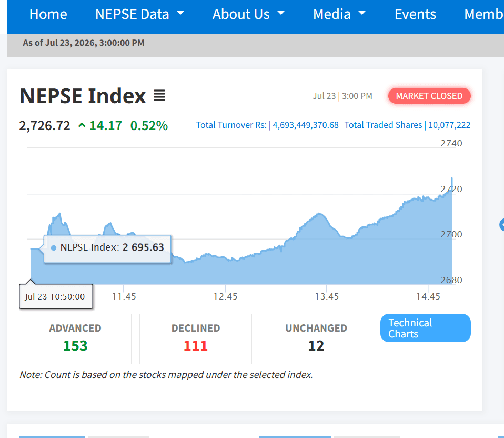Screen dimensions: 504x438
Task: Expand the NEPSE Data dropdown menu
Action: click(140, 14)
